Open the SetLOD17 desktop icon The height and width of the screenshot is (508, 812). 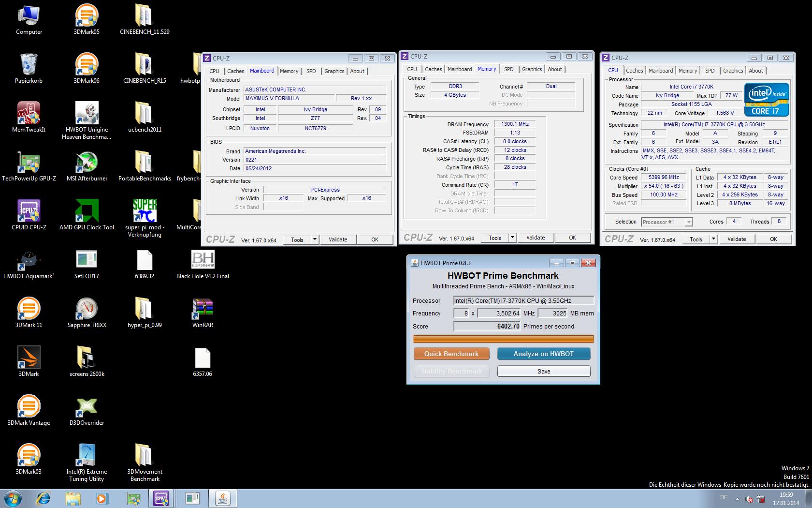coord(87,264)
